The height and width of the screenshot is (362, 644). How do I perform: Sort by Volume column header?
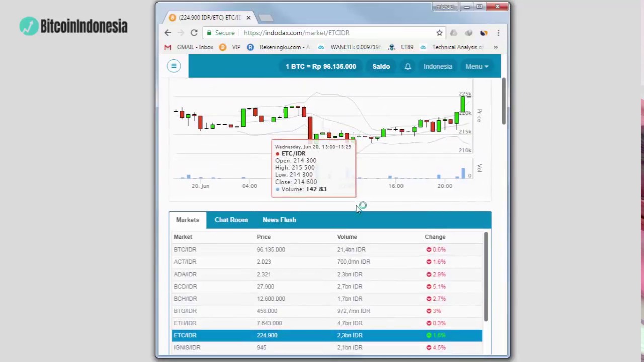coord(347,237)
